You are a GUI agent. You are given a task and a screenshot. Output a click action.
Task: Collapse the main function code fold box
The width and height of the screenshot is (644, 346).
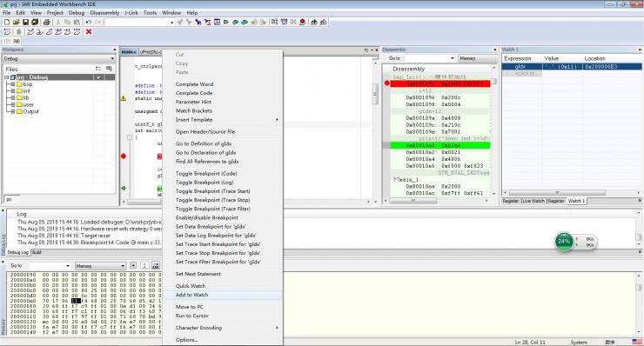[x=130, y=137]
